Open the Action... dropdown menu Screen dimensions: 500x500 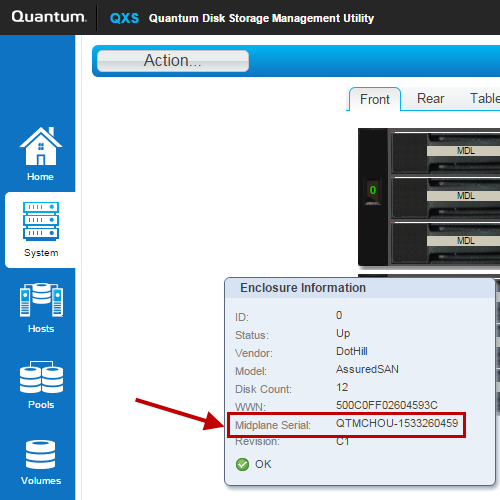click(x=173, y=61)
